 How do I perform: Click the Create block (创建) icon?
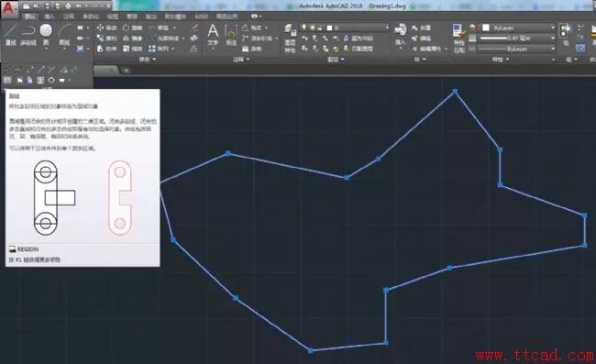[x=414, y=28]
